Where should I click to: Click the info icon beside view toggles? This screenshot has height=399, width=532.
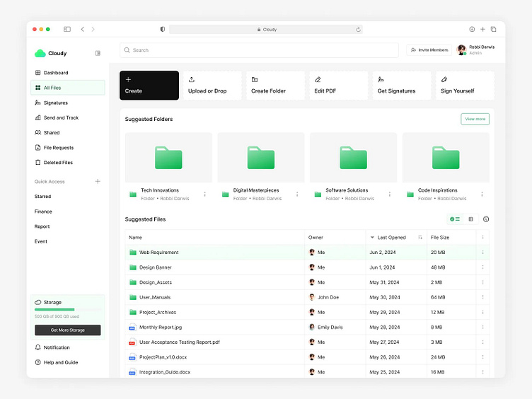(486, 219)
